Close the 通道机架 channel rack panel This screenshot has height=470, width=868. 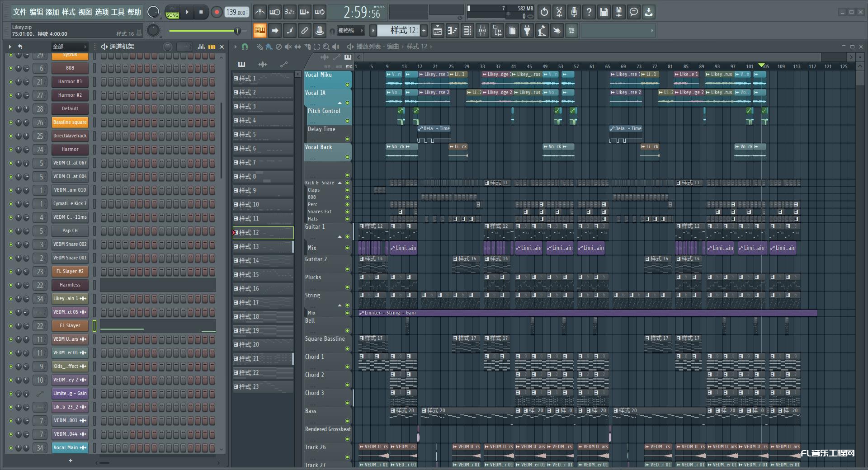[x=222, y=47]
